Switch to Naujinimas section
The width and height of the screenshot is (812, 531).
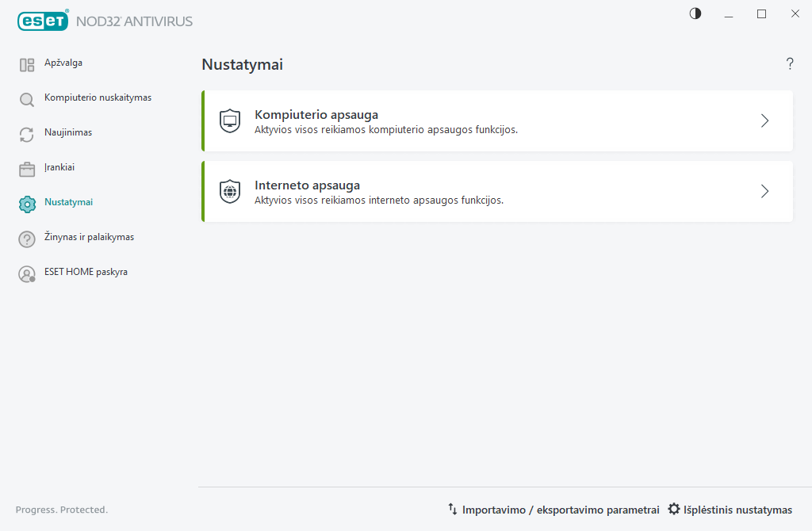[70, 132]
